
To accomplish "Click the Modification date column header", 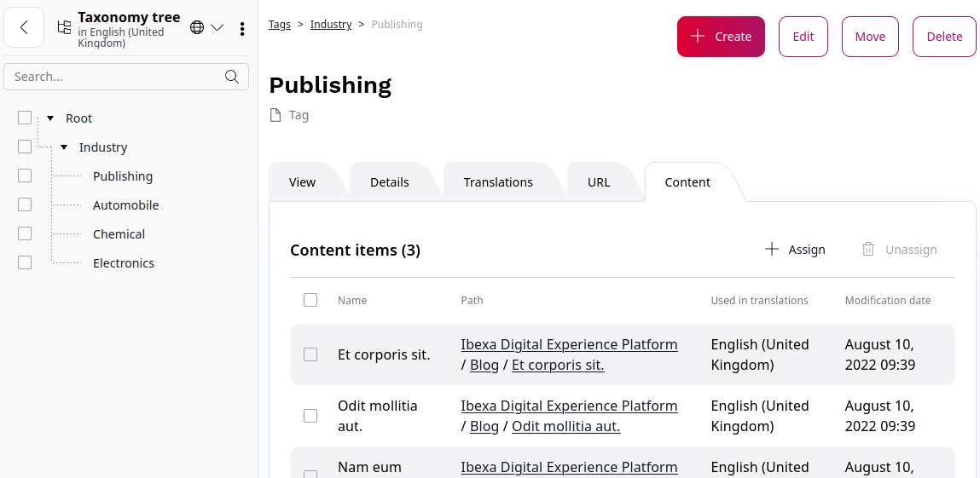I will pos(888,300).
